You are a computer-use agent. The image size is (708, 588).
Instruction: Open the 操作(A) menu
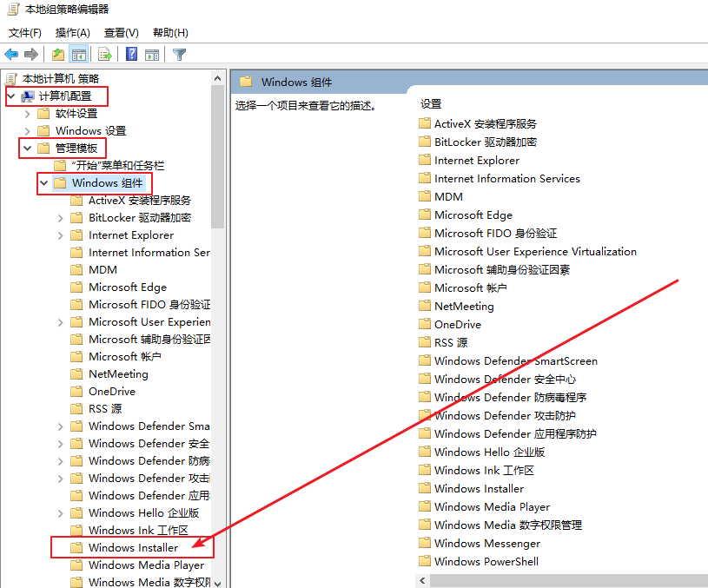[x=73, y=33]
